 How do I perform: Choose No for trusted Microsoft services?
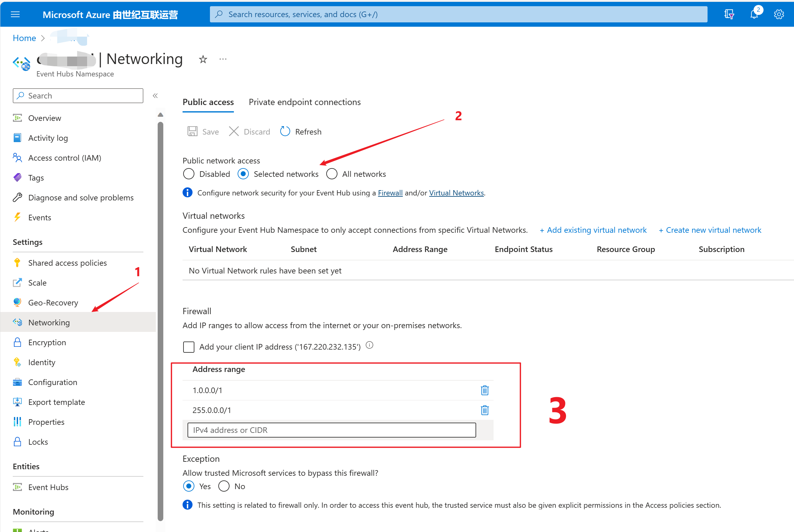pos(224,486)
